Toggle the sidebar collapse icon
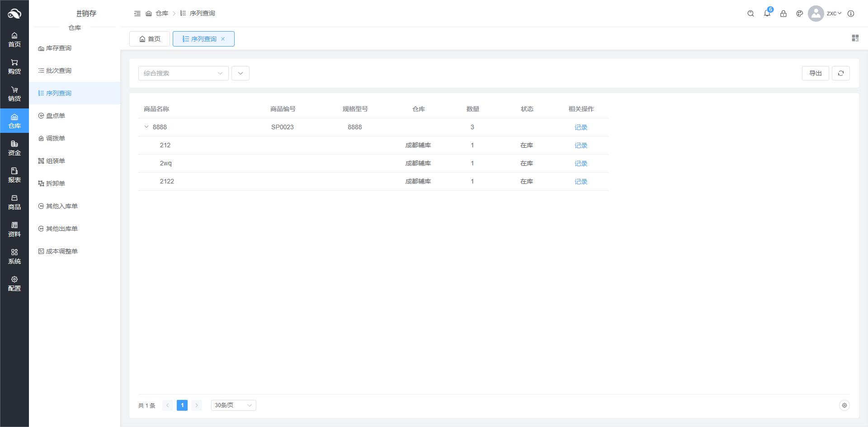The image size is (868, 427). coord(137,14)
